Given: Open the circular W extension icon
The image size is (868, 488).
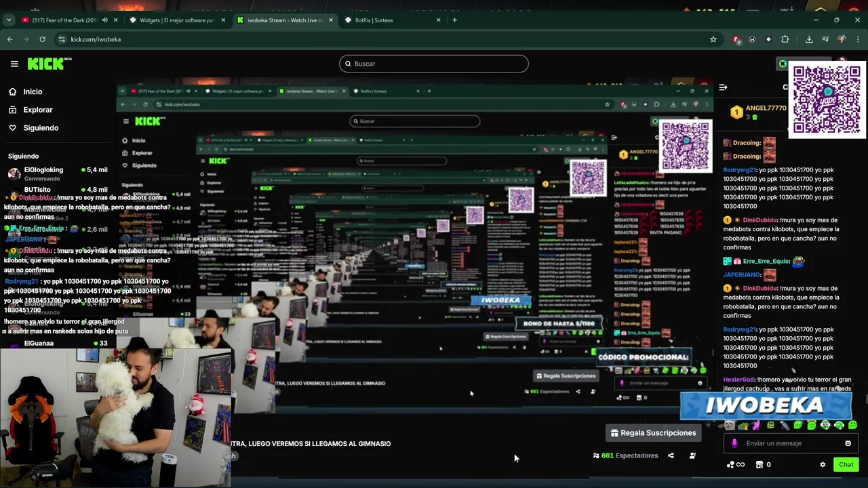Looking at the screenshot, I should (752, 39).
